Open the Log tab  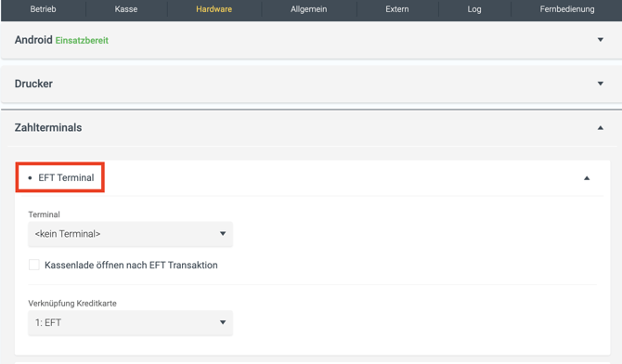tap(474, 9)
